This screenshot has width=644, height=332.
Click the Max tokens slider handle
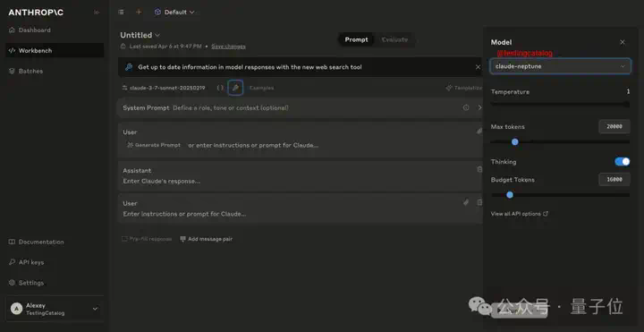(514, 141)
